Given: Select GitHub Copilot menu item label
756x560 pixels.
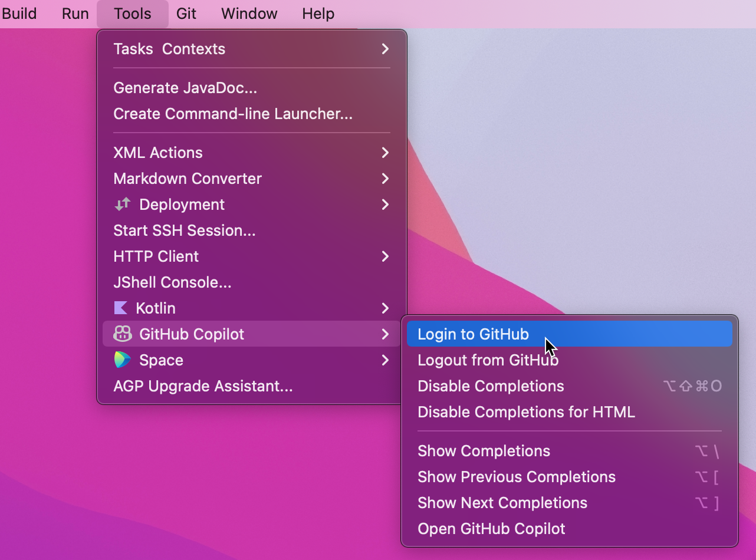Looking at the screenshot, I should pos(192,334).
